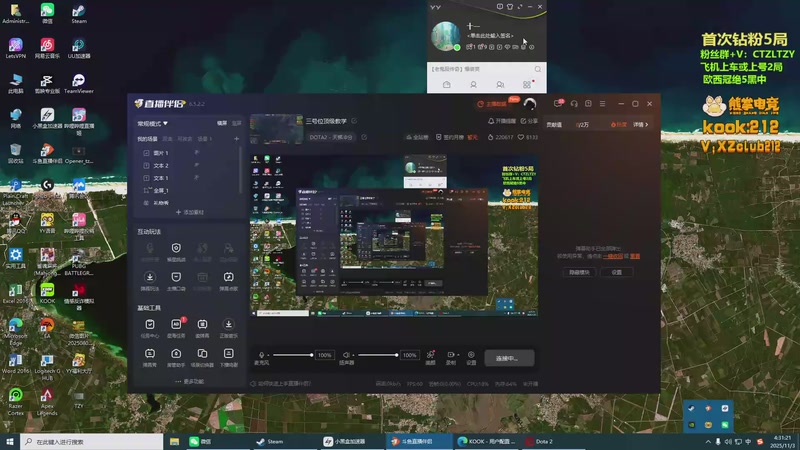The height and width of the screenshot is (450, 800).
Task: Toggle visibility of 文本 1 source
Action: (196, 178)
